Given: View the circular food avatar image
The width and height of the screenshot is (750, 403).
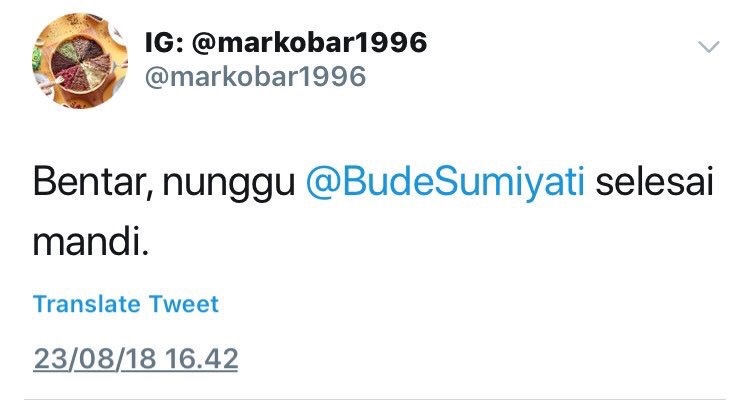Looking at the screenshot, I should (80, 61).
